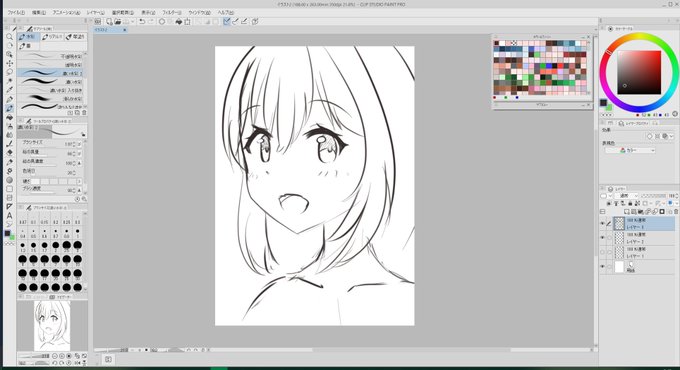Create layer mask icon in Layer panel
The height and width of the screenshot is (370, 680).
pyautogui.click(x=662, y=212)
